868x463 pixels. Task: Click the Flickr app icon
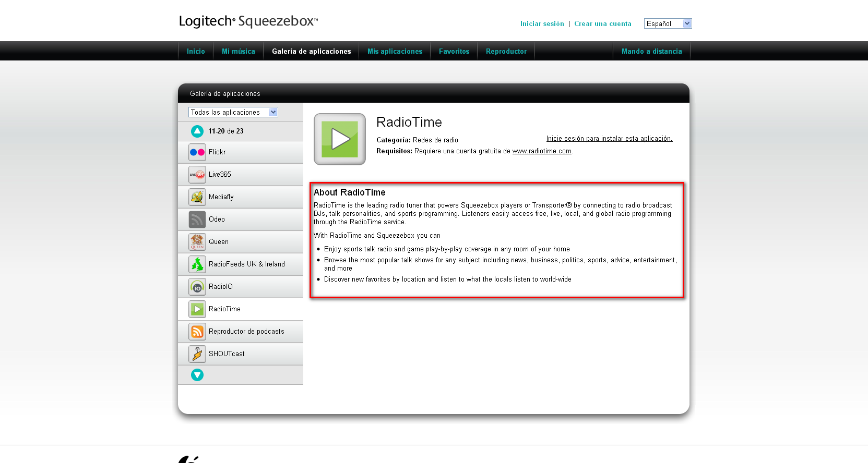point(197,152)
